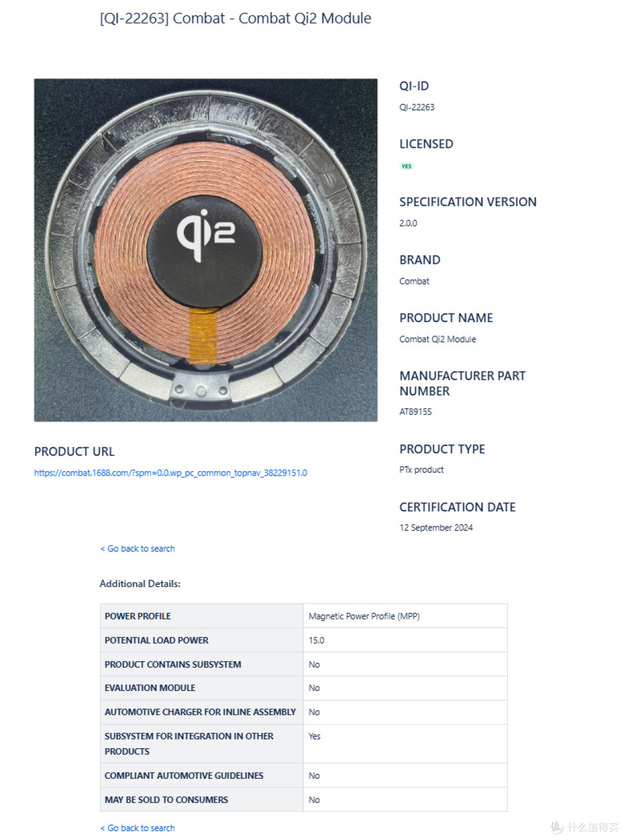Click 'COMPLIANT AUTOMOTIVE GUIDELINES' row label
The width and height of the screenshot is (624, 840).
pyautogui.click(x=184, y=776)
